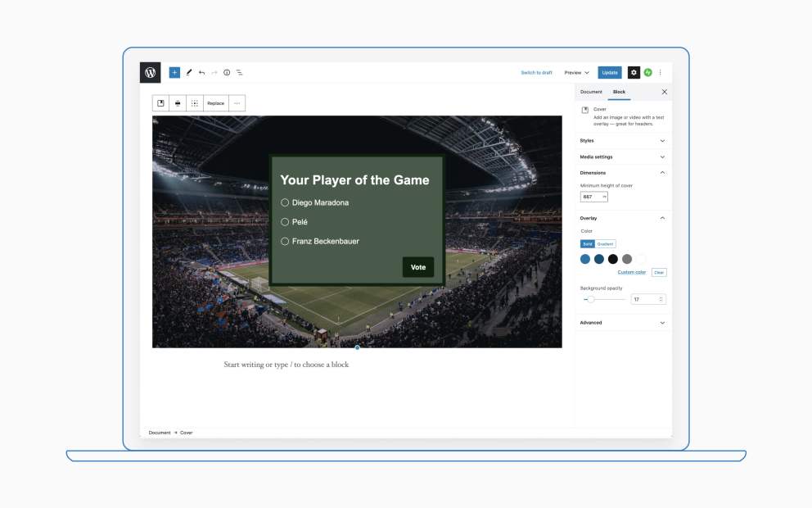Image resolution: width=812 pixels, height=508 pixels.
Task: Click the Start writing placeholder paragraph
Action: [x=286, y=365]
